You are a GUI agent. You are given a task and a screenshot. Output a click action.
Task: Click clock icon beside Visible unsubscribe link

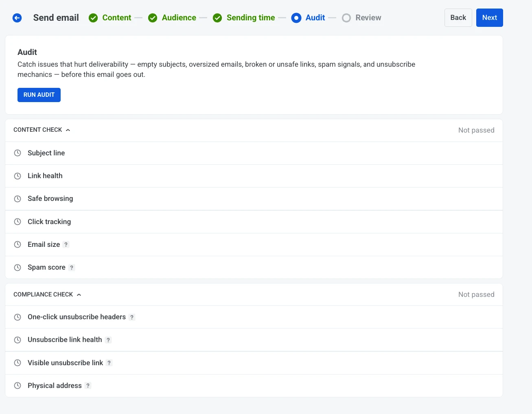point(18,363)
